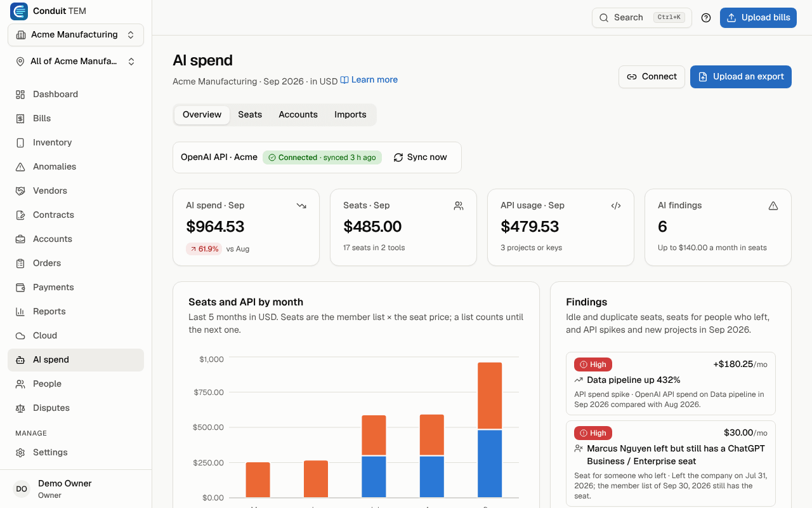The image size is (812, 508).
Task: Open Bills from the sidebar icon
Action: coord(20,118)
